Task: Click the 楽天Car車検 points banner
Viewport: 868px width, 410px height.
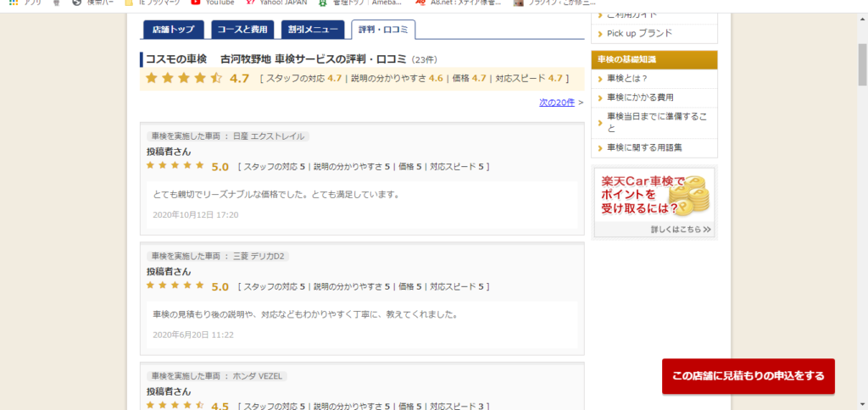Action: click(654, 202)
